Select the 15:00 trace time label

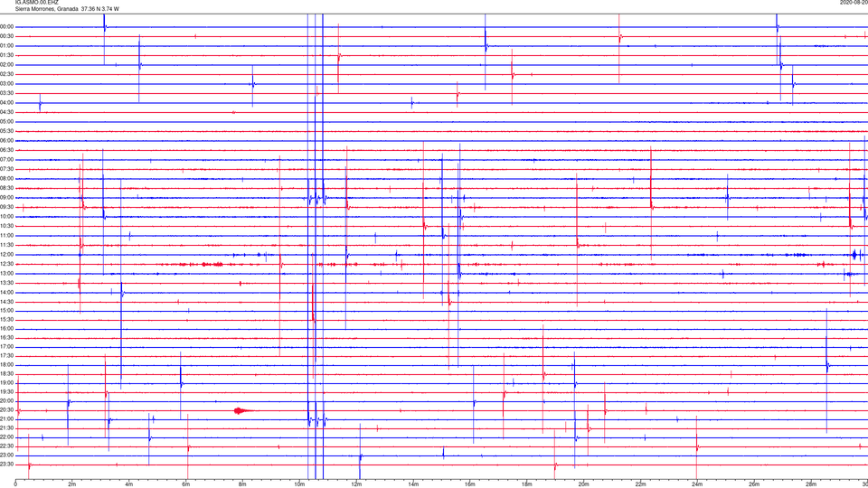7,311
